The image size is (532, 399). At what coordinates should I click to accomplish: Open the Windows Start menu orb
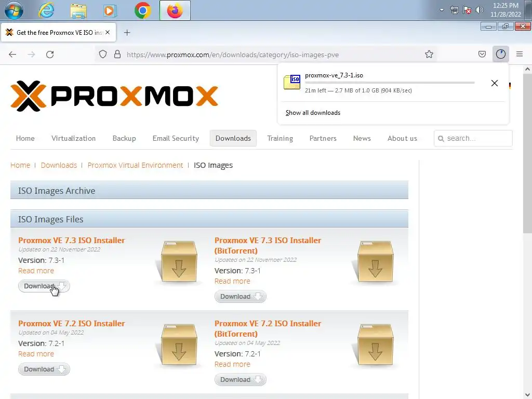(x=14, y=10)
